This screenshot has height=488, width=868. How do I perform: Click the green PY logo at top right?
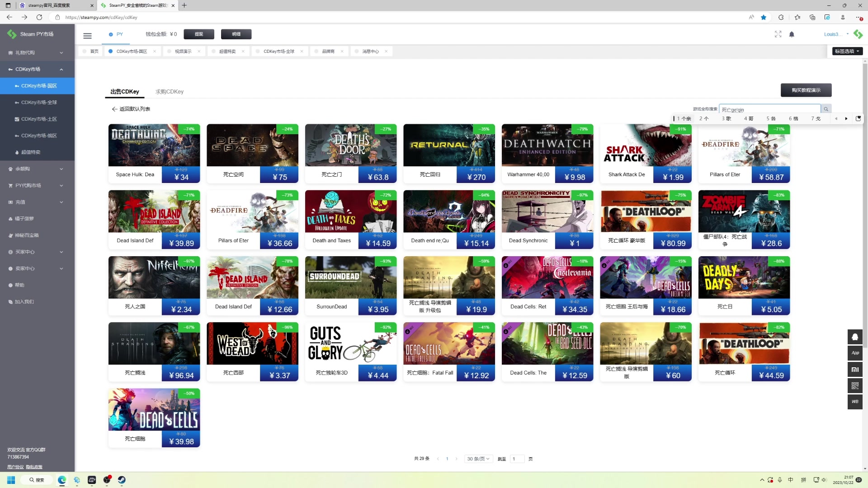[x=858, y=34]
